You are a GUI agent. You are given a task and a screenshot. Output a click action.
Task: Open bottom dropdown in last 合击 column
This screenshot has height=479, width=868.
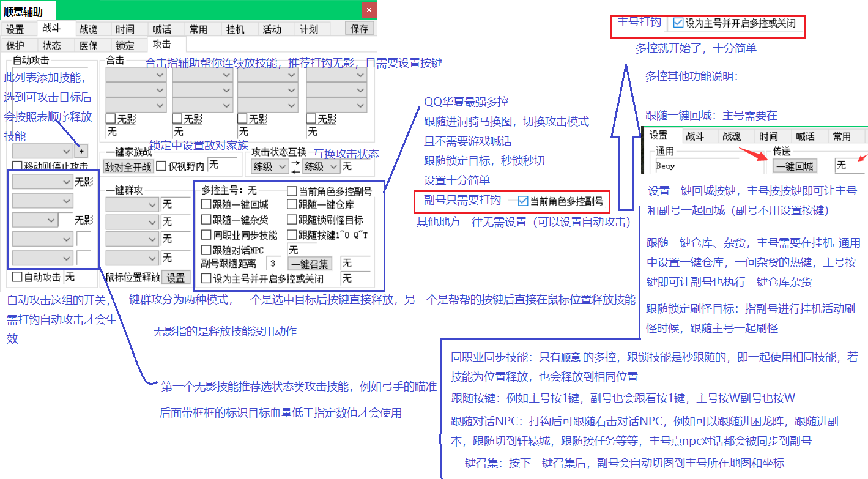point(336,104)
